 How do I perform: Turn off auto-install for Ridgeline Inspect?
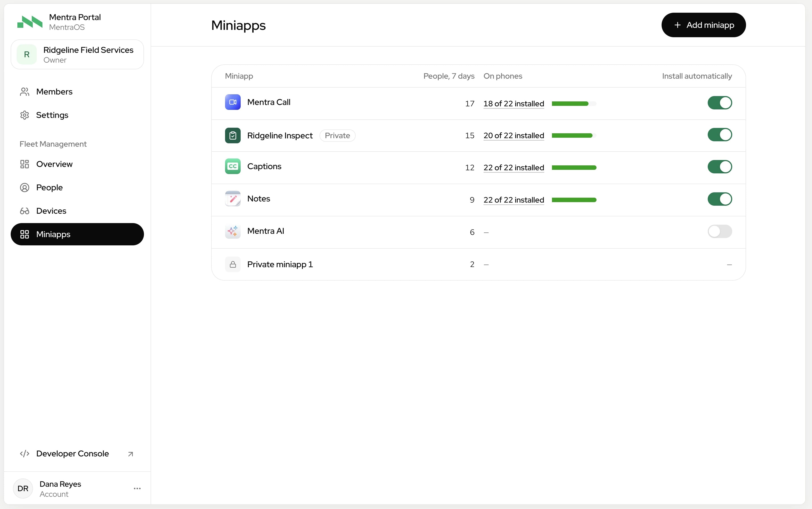[720, 135]
